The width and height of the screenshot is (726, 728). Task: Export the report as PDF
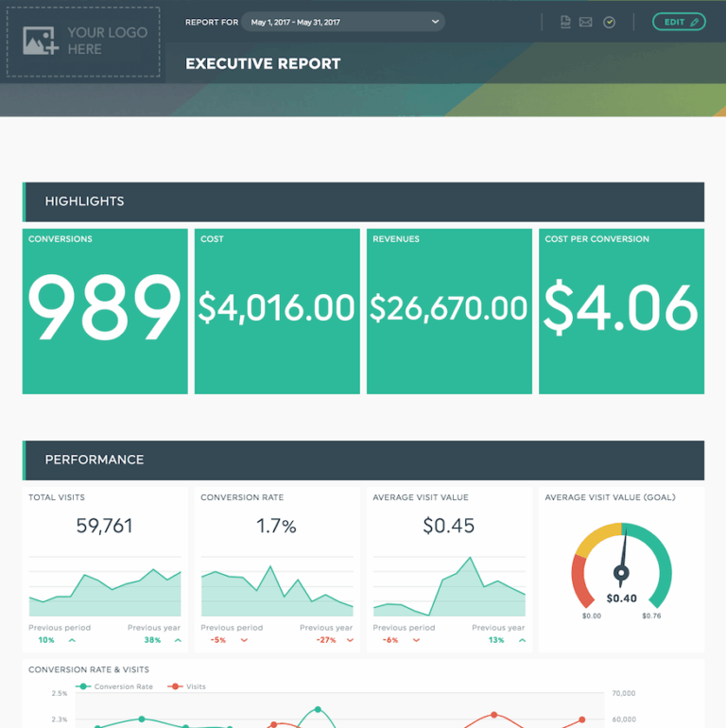(565, 22)
